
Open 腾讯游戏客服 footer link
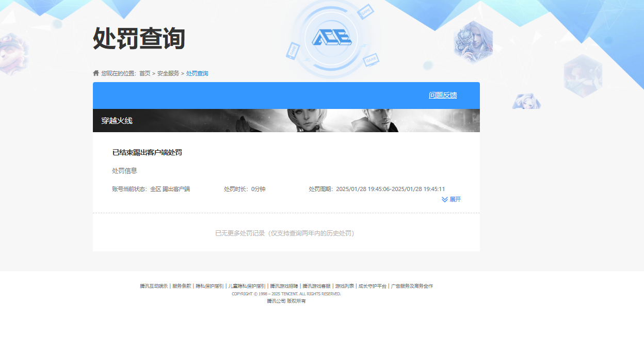(316, 286)
